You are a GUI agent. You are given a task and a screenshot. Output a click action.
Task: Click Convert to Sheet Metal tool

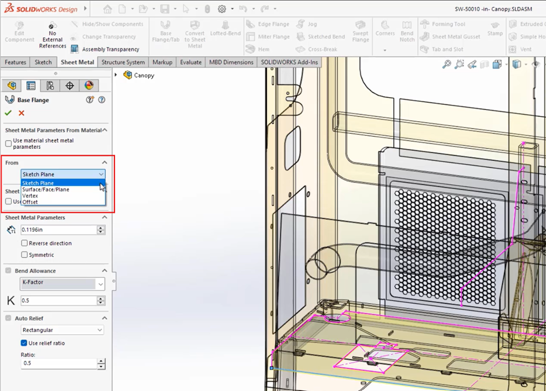coord(195,34)
